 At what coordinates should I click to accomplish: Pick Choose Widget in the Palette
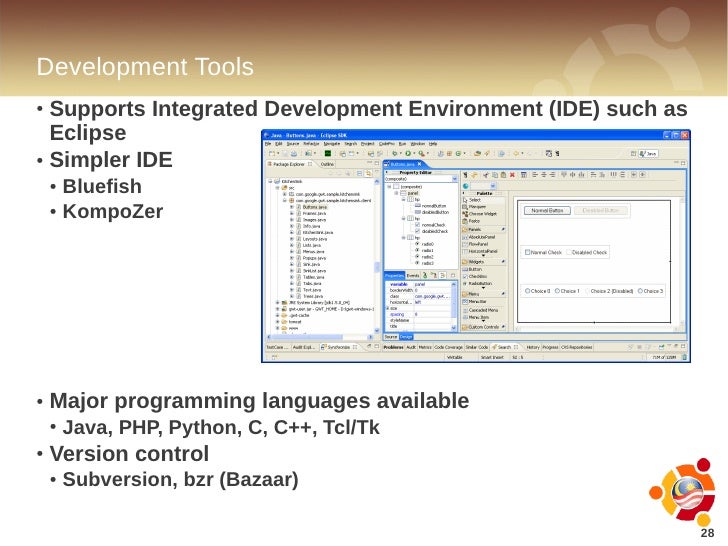coord(480,214)
